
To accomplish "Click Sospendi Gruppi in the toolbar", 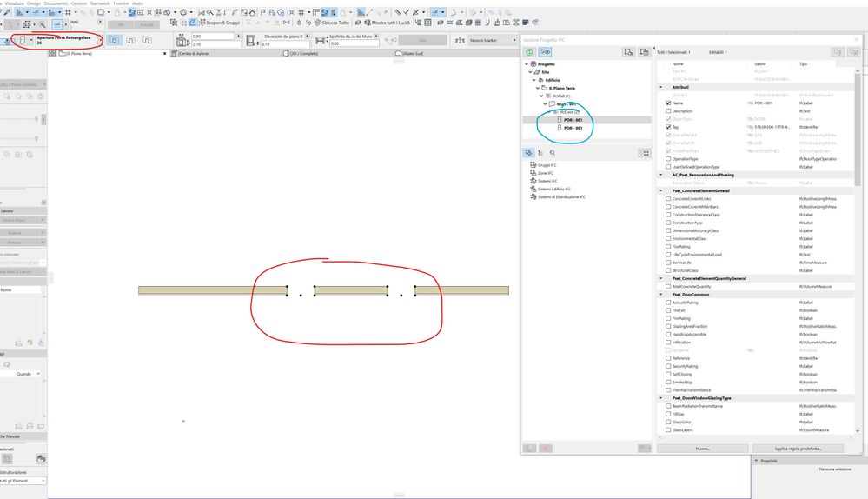I will pyautogui.click(x=219, y=23).
